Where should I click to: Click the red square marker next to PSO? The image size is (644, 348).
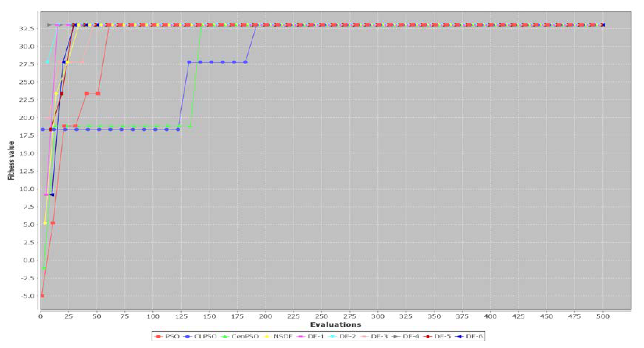point(158,336)
